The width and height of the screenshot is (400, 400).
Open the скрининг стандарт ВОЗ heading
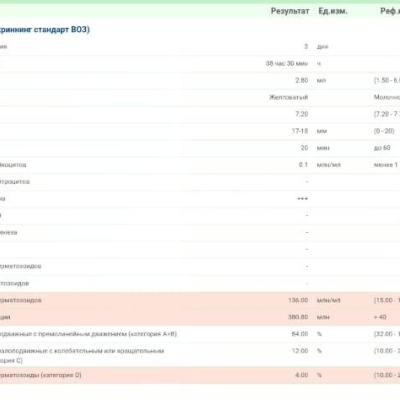click(x=45, y=29)
